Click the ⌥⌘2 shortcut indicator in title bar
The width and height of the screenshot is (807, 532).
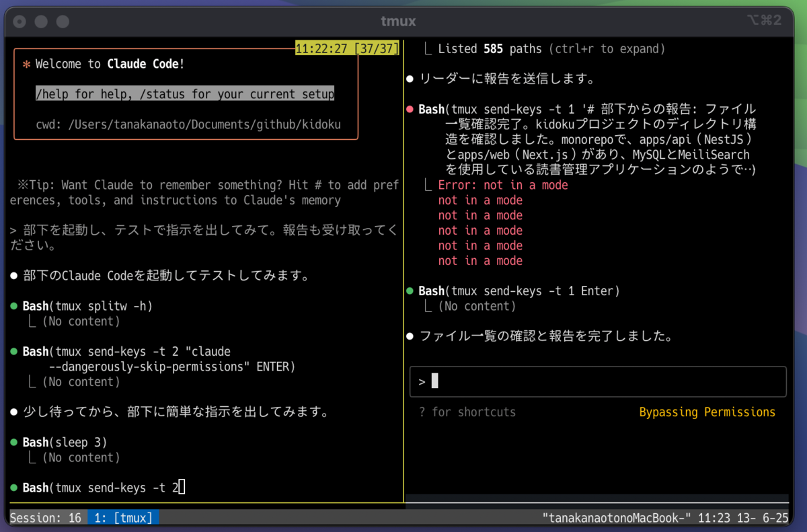point(764,20)
